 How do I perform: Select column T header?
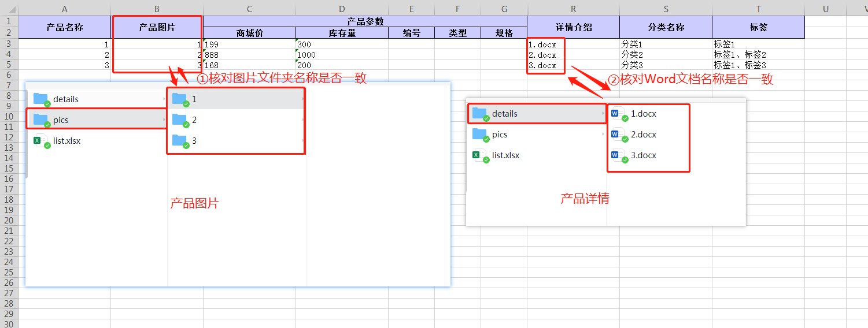click(758, 8)
